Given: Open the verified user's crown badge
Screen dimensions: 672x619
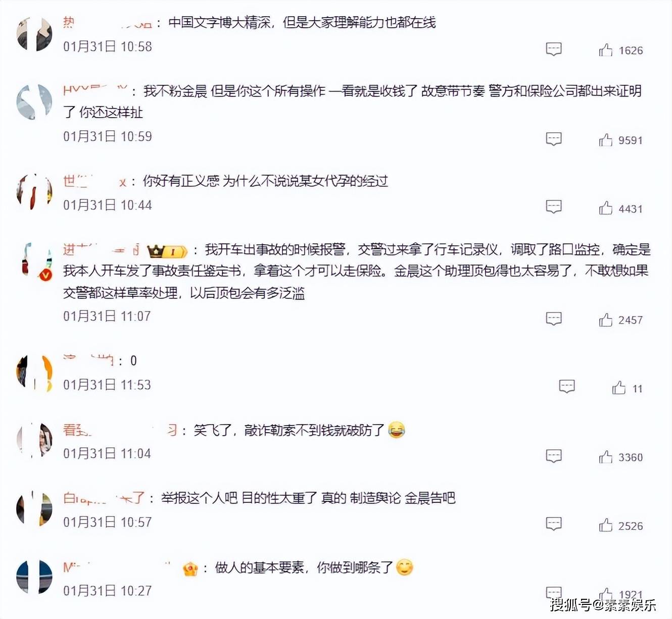Looking at the screenshot, I should pyautogui.click(x=167, y=250).
